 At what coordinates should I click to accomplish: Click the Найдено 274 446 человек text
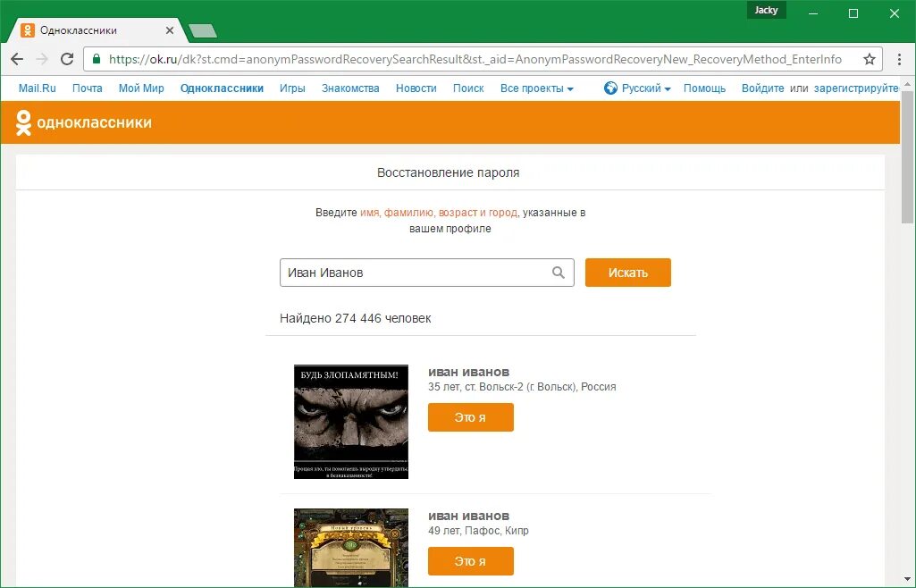pyautogui.click(x=355, y=318)
